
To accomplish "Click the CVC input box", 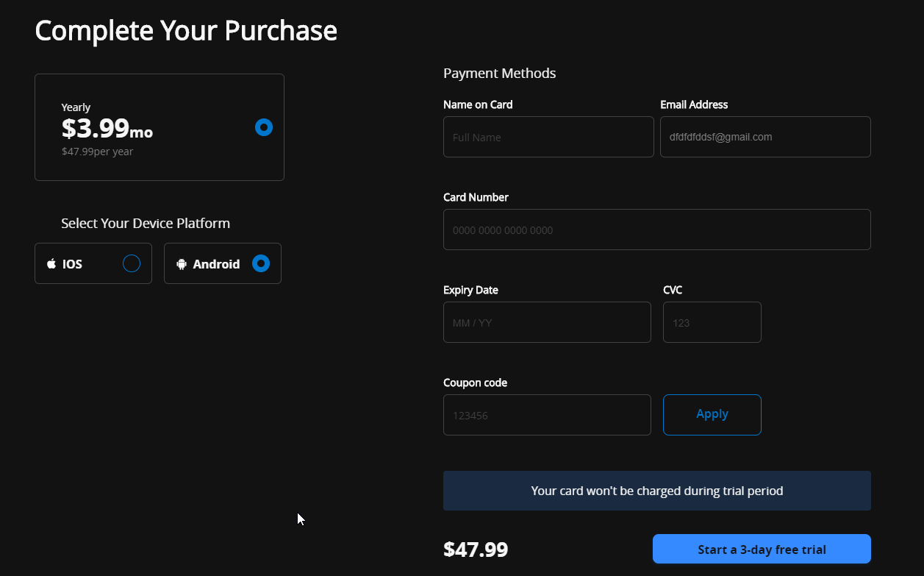I will point(712,322).
